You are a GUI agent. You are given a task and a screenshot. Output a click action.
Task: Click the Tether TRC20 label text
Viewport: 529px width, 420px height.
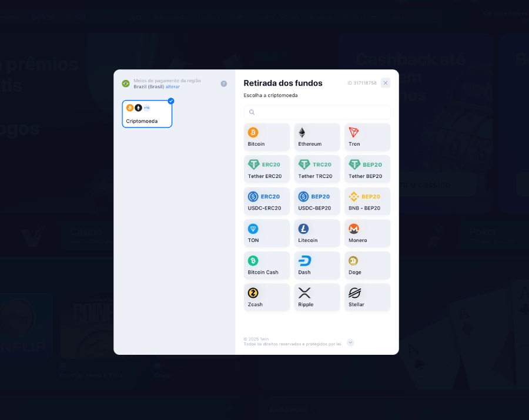(315, 176)
